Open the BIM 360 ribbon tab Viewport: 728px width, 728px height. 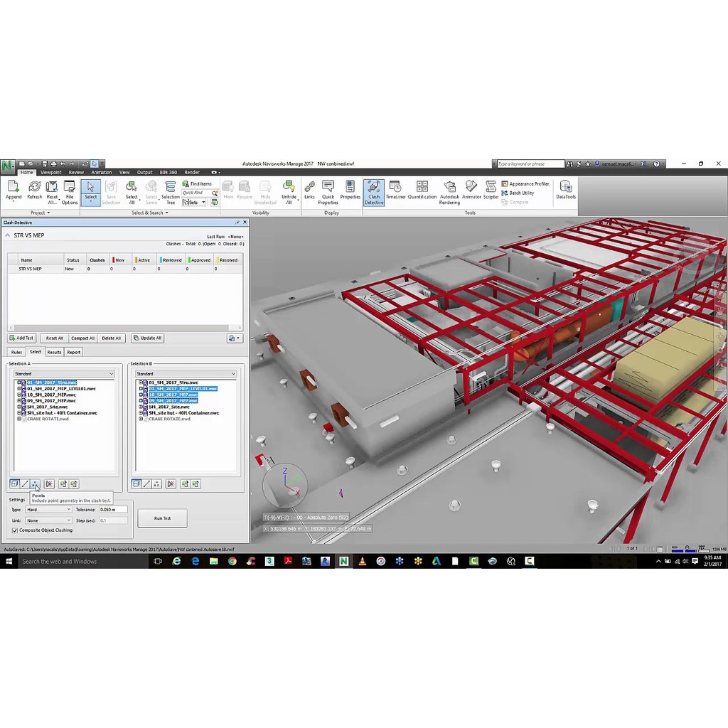tap(168, 172)
